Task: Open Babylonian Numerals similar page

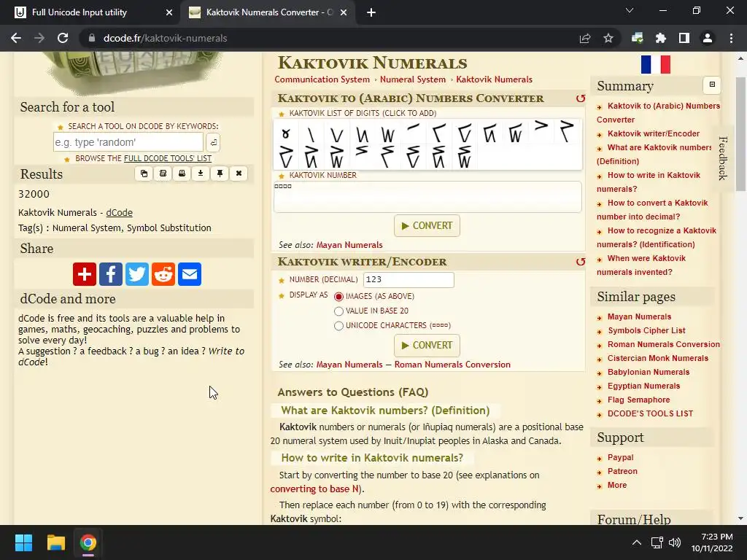Action: pyautogui.click(x=649, y=372)
